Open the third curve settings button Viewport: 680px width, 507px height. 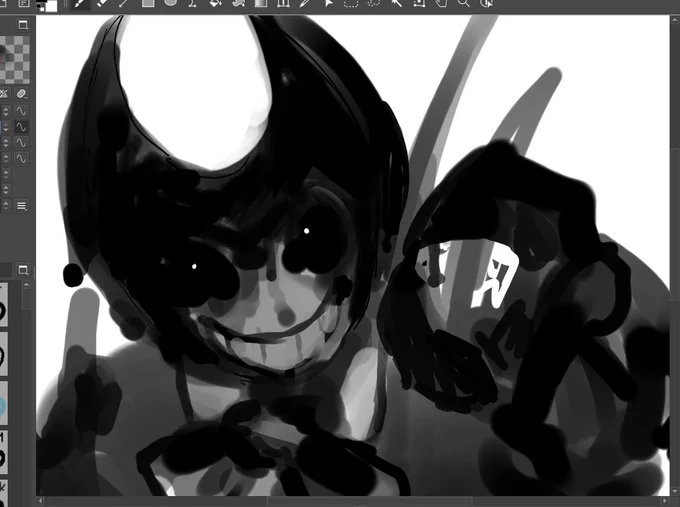click(x=21, y=143)
